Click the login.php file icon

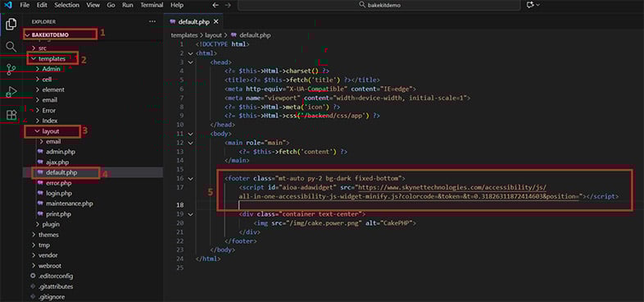(x=40, y=194)
